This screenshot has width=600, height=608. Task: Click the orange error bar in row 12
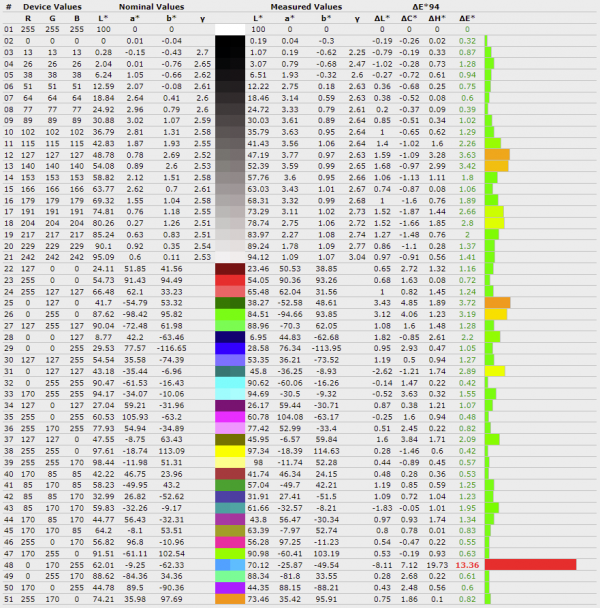tap(497, 155)
